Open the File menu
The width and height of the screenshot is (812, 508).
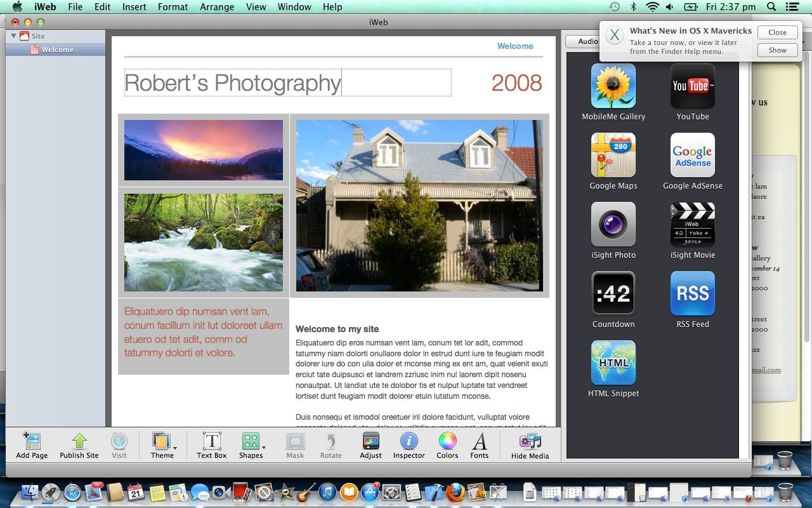[75, 7]
